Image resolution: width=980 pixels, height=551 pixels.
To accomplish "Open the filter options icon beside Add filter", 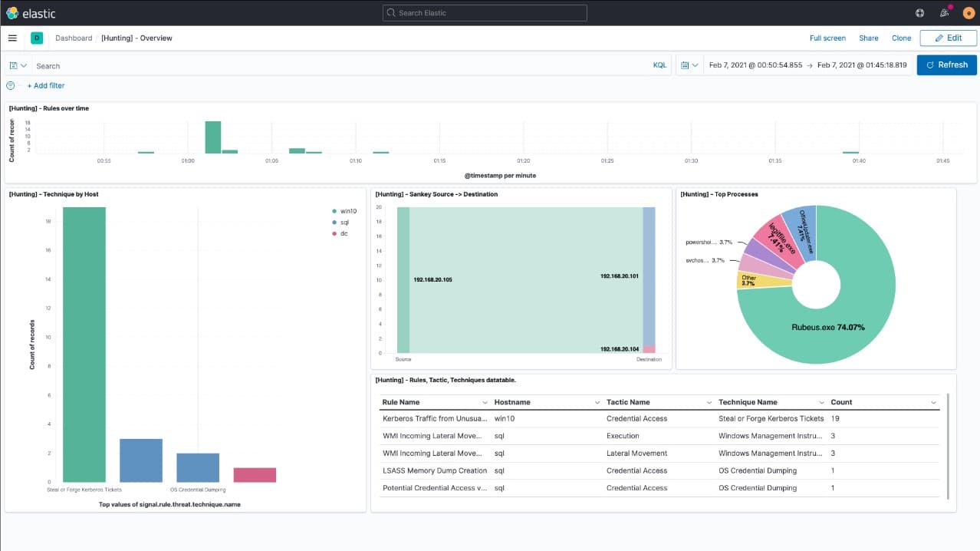I will [9, 85].
